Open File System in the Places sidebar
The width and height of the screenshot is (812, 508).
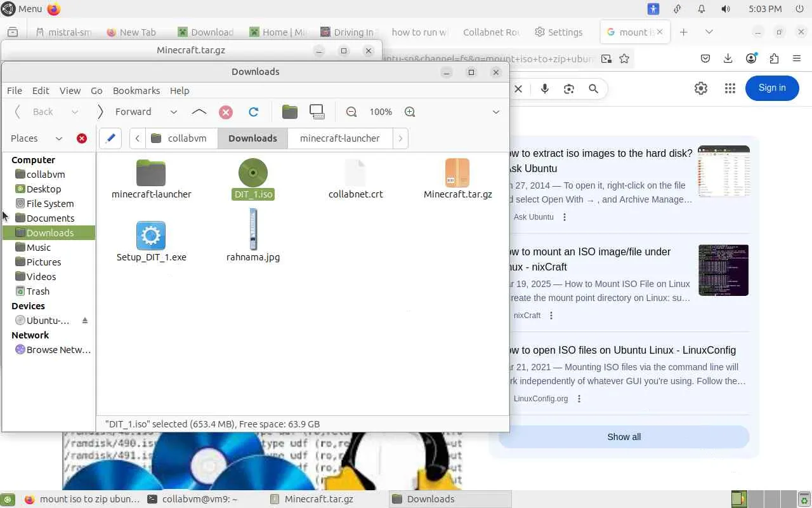[49, 204]
